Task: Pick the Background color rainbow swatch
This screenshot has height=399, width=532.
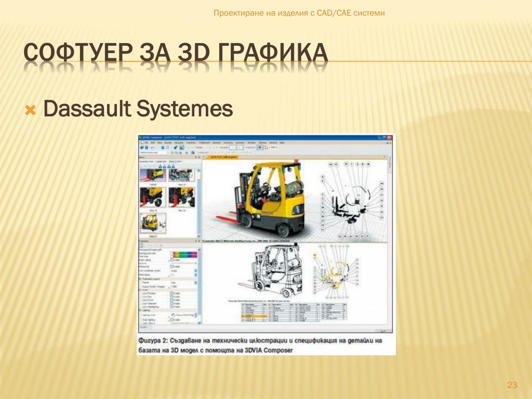Action: [x=185, y=253]
